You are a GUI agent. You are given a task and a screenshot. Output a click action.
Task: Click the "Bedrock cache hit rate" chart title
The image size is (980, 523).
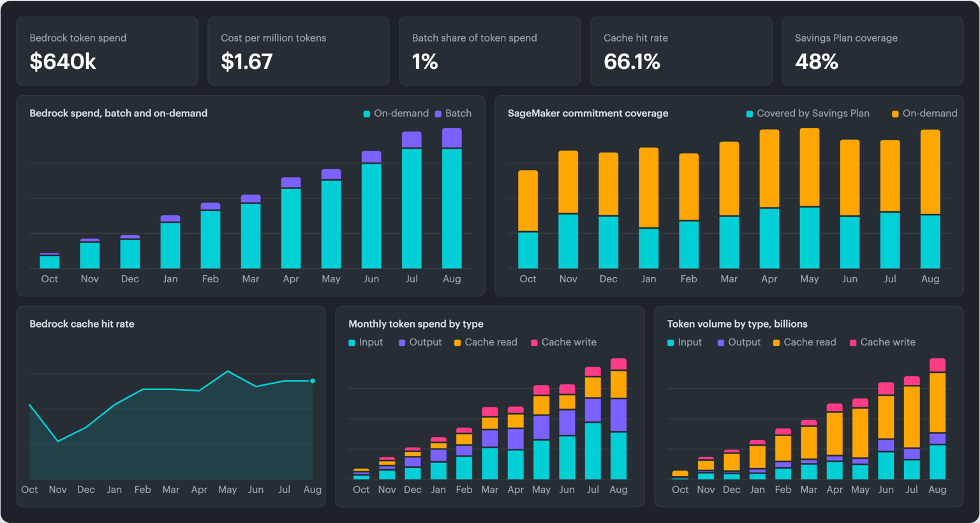pyautogui.click(x=82, y=324)
